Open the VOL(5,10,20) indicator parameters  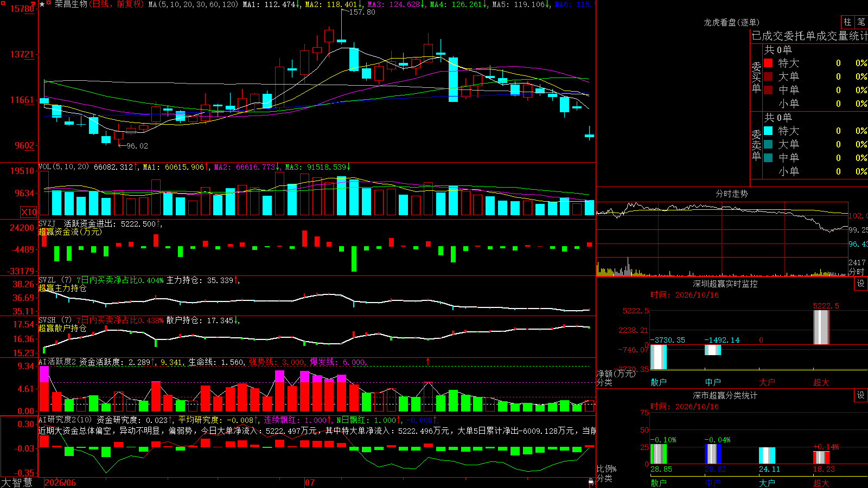(63, 166)
